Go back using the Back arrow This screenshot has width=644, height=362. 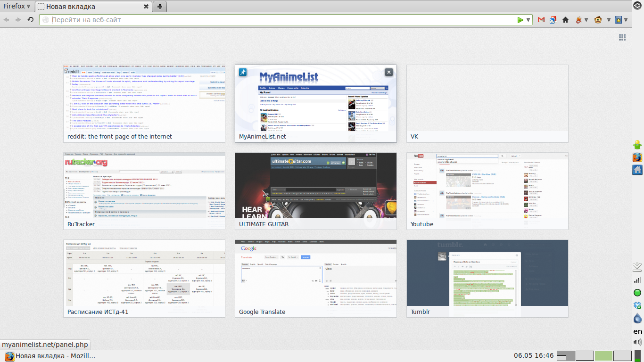tap(7, 20)
